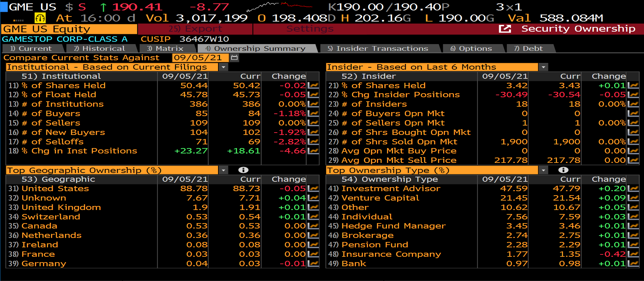Select the Individual ownership type row
644x281 pixels.
pos(367,217)
